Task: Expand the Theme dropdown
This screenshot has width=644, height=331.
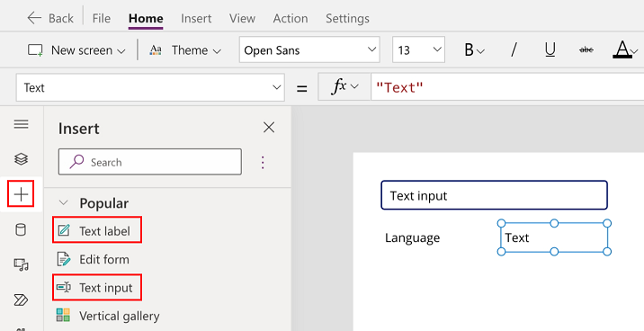Action: click(x=218, y=51)
